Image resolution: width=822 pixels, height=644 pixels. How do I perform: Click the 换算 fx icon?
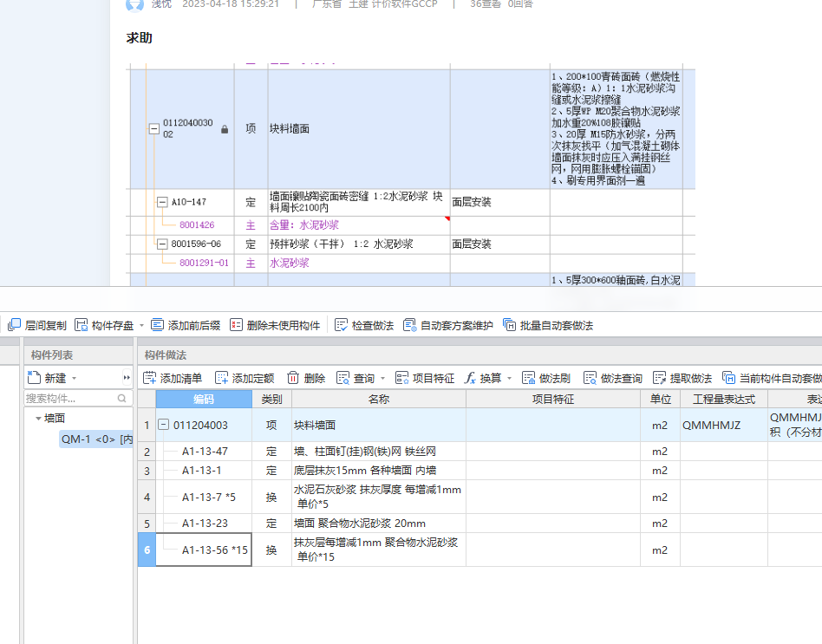(x=470, y=378)
